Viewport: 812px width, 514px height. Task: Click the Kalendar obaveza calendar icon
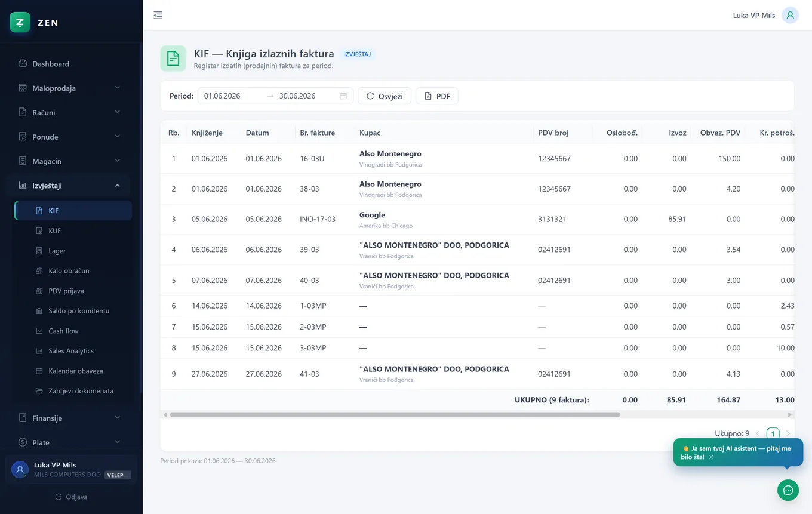click(x=39, y=371)
